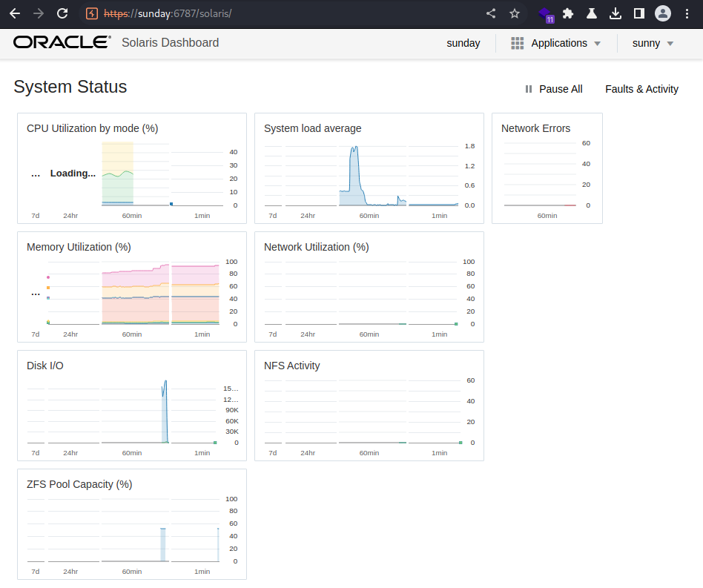The height and width of the screenshot is (588, 703).
Task: Click the 60min label in Network Errors
Action: click(547, 216)
